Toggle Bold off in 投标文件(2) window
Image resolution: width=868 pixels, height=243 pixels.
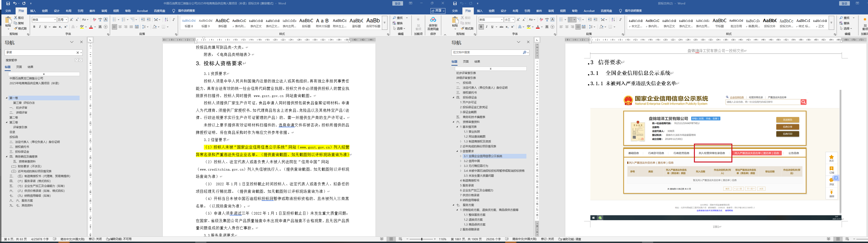coord(481,27)
